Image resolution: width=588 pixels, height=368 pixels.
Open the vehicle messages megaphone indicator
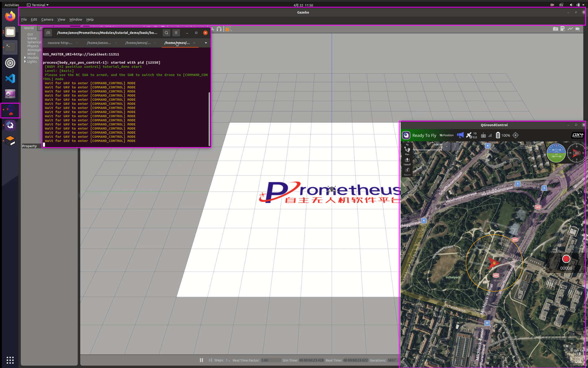point(460,135)
